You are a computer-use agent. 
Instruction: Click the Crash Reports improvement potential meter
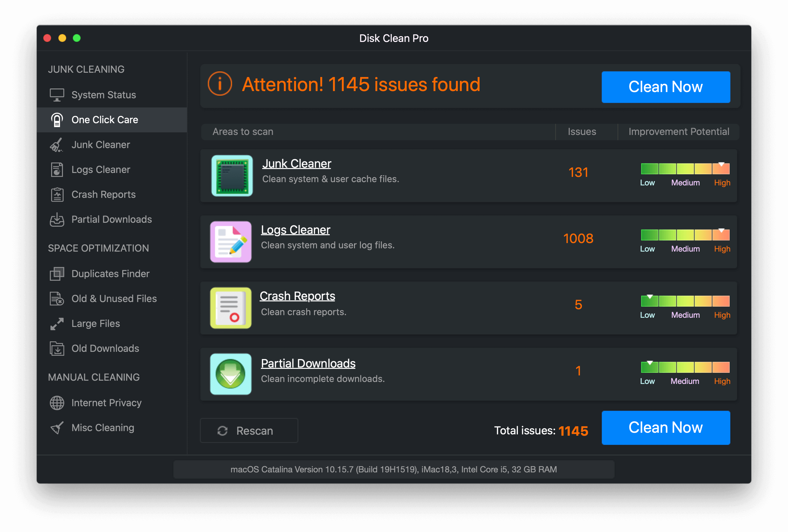[685, 301]
